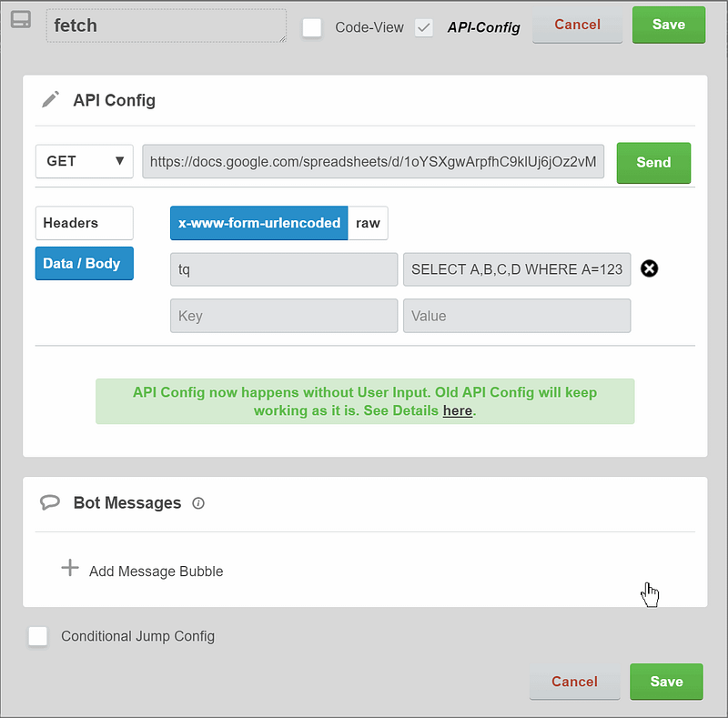
Task: Enable Conditional Jump Config checkbox
Action: click(x=38, y=636)
